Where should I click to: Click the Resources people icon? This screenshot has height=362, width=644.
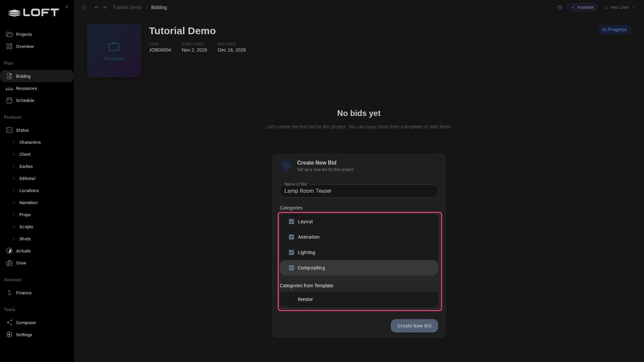pos(9,88)
